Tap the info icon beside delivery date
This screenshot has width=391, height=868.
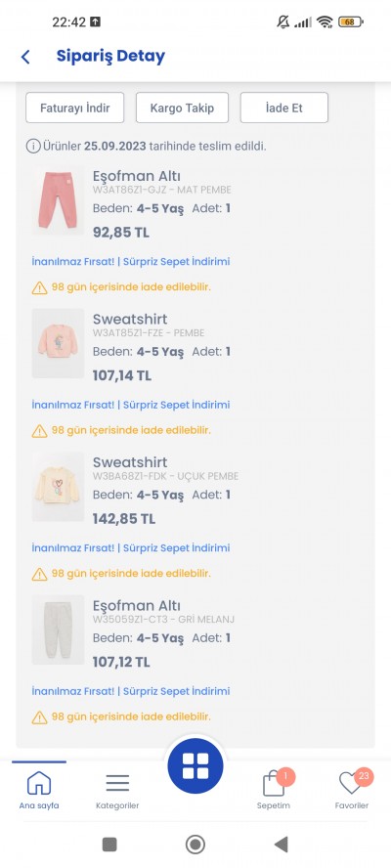point(33,147)
